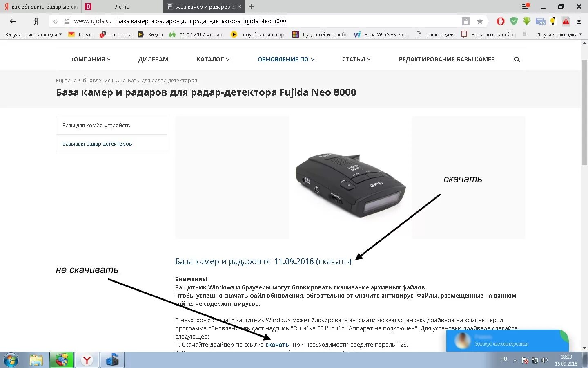Image resolution: width=588 pixels, height=368 pixels.
Task: Expand the Другие закладки folder
Action: pyautogui.click(x=559, y=34)
